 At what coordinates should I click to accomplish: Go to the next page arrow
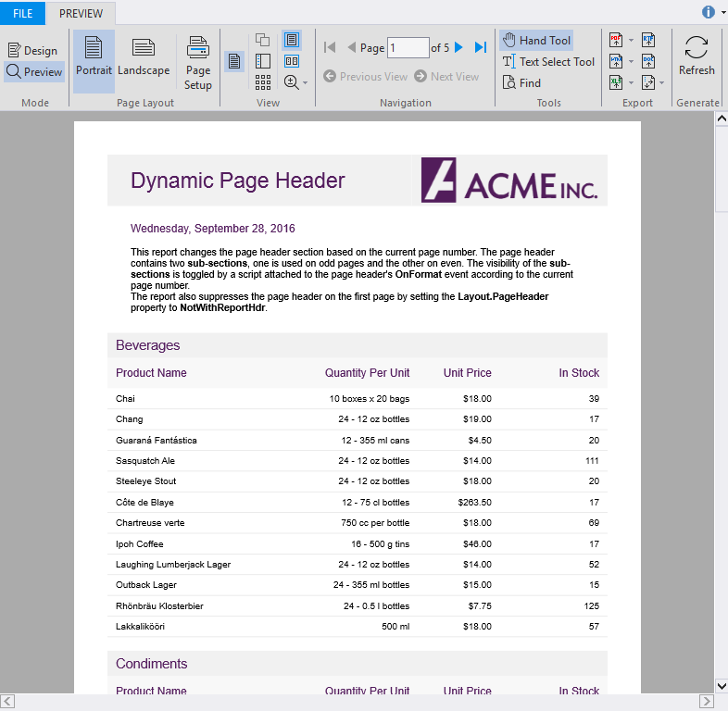(459, 47)
